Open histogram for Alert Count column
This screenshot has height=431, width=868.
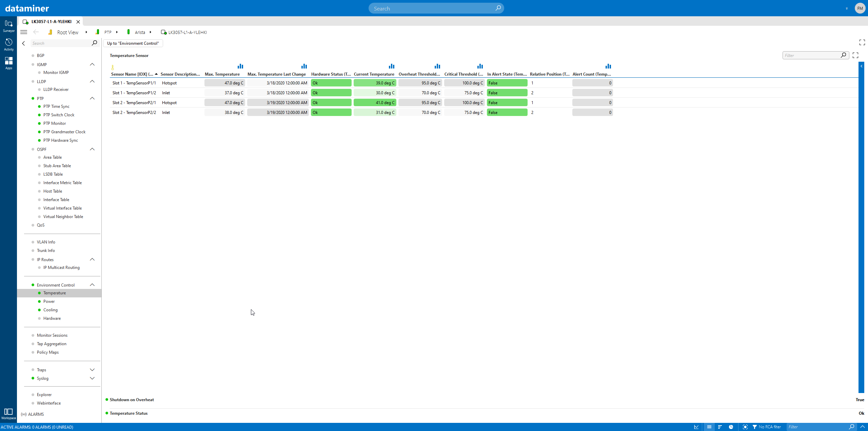(608, 66)
